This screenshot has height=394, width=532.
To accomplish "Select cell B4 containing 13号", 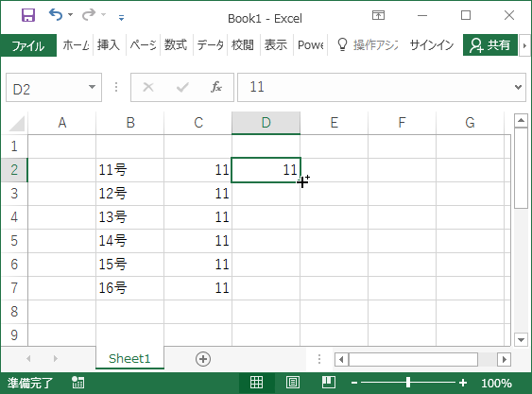I will tap(130, 217).
